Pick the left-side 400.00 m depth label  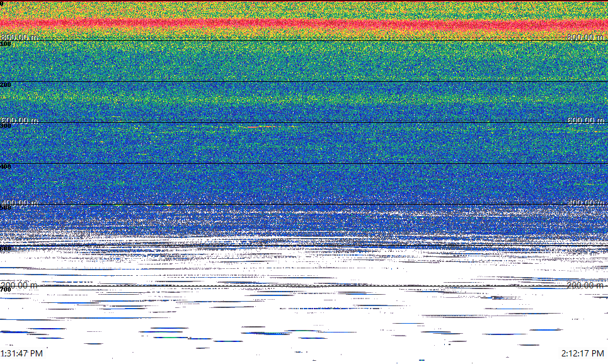pyautogui.click(x=20, y=203)
